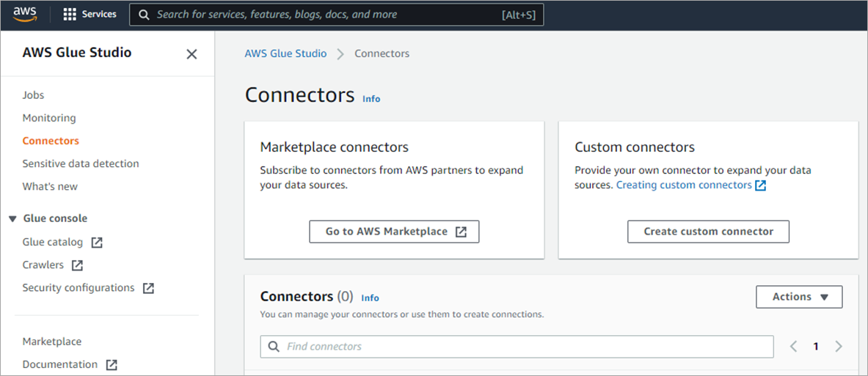868x376 pixels.
Task: Close the AWS Glue Studio sidebar
Action: pyautogui.click(x=192, y=54)
